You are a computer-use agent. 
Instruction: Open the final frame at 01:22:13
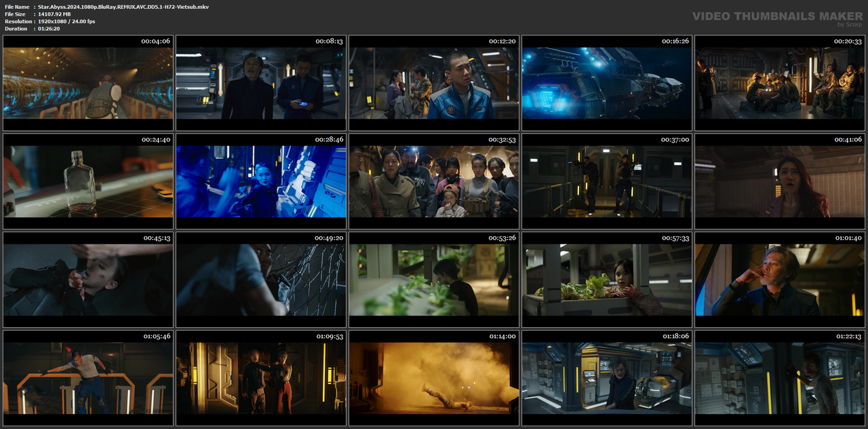pyautogui.click(x=780, y=378)
